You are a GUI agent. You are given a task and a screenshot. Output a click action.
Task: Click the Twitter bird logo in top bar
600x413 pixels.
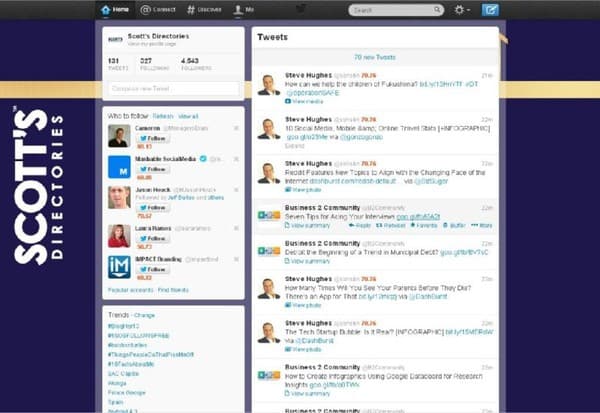pos(300,9)
